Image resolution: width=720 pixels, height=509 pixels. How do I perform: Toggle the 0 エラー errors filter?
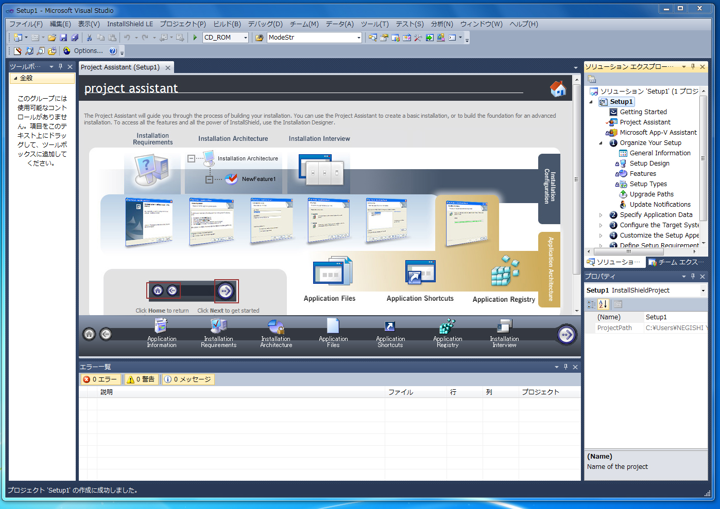coord(101,379)
